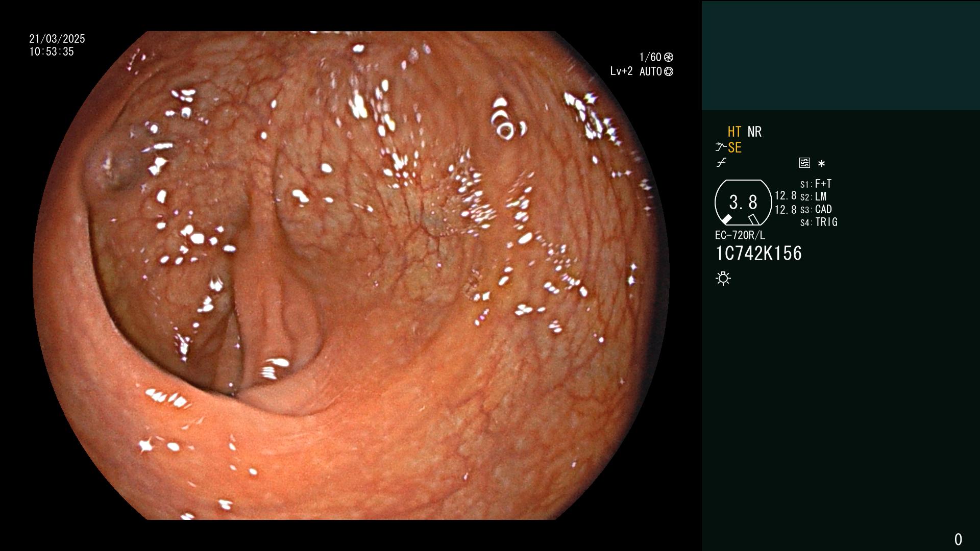
Task: Click the lower 12.8 diameter value
Action: click(x=786, y=209)
